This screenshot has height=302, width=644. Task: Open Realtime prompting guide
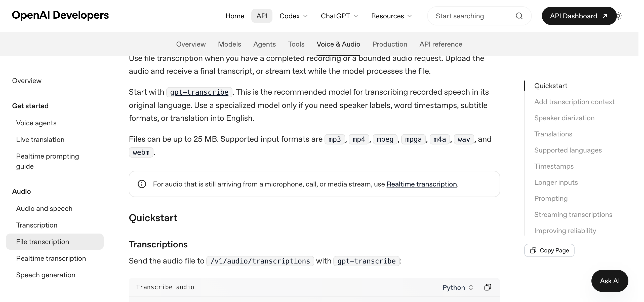coord(48,161)
